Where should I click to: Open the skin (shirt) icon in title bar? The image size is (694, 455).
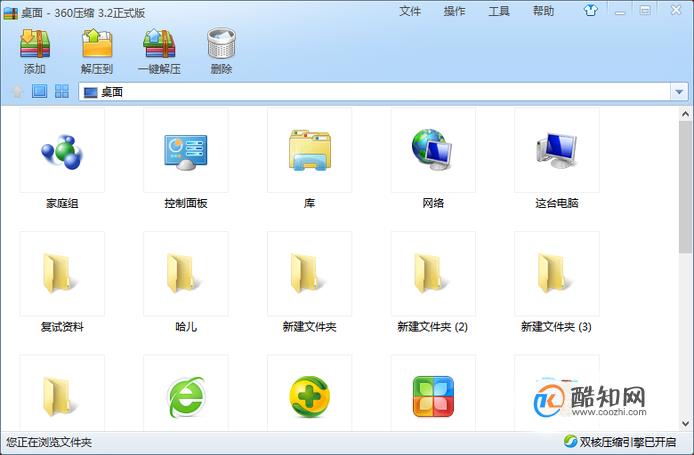pos(590,10)
